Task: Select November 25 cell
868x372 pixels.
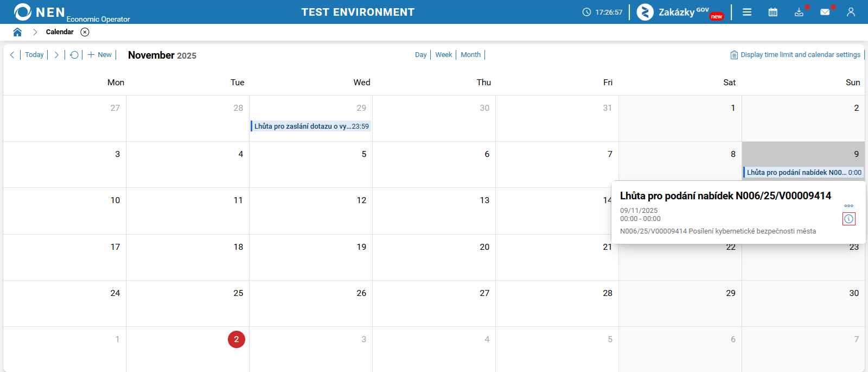Action: point(188,304)
